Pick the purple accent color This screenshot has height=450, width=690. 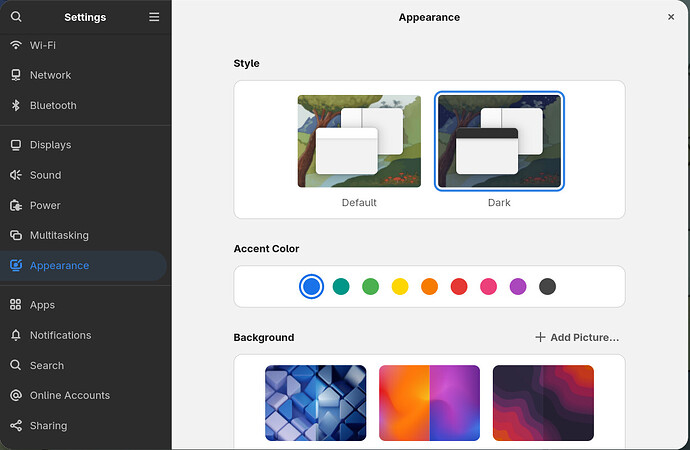pyautogui.click(x=518, y=287)
